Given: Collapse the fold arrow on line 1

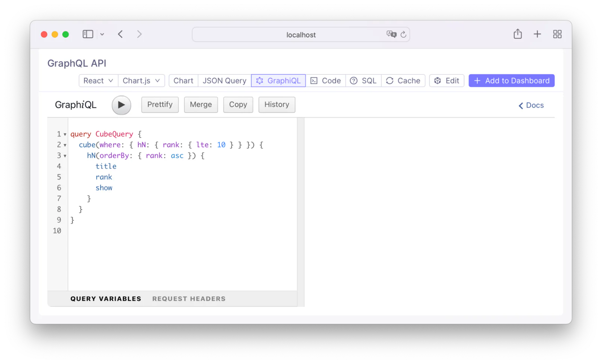Looking at the screenshot, I should coord(65,135).
